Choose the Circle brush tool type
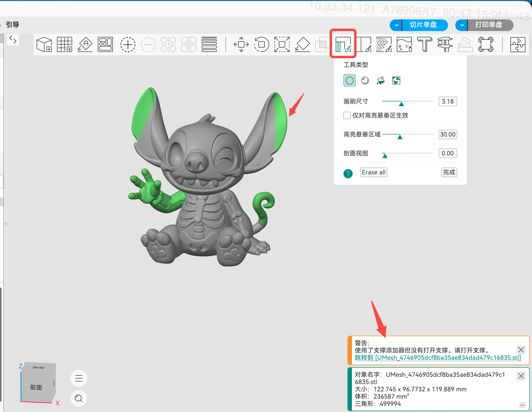Screen dimensions: 532x412 coord(349,80)
